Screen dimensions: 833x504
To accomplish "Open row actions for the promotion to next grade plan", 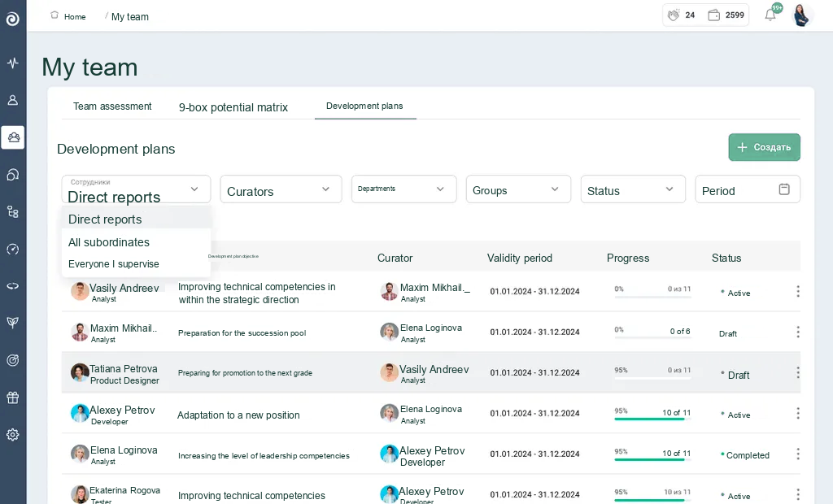I will [x=798, y=372].
